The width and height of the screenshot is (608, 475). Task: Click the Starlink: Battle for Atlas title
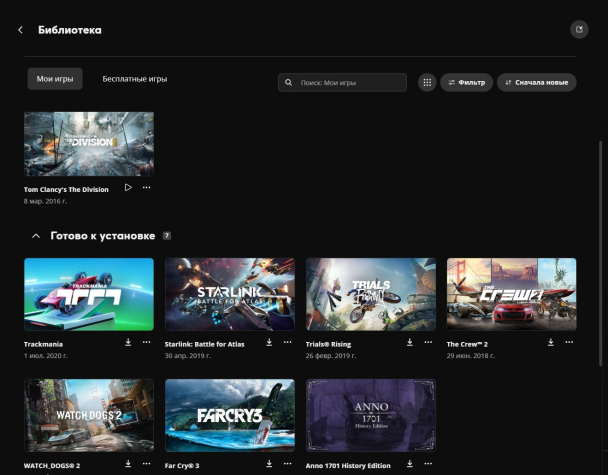click(204, 344)
